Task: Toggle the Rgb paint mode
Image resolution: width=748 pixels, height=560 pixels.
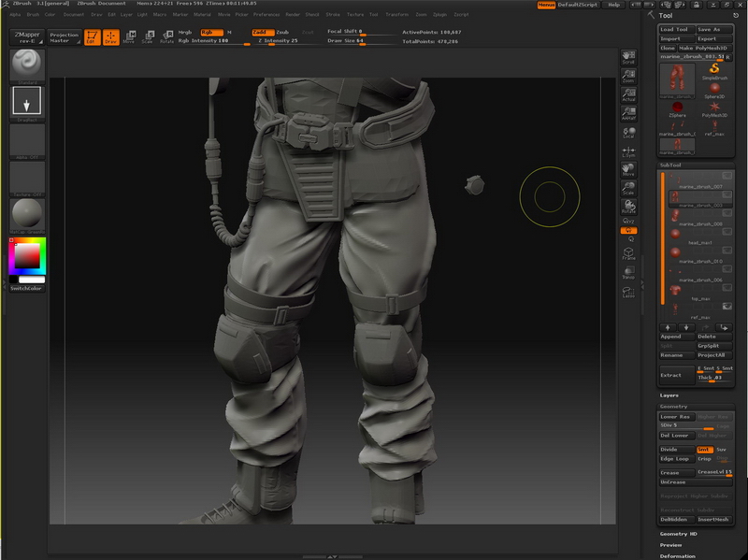Action: pyautogui.click(x=211, y=32)
